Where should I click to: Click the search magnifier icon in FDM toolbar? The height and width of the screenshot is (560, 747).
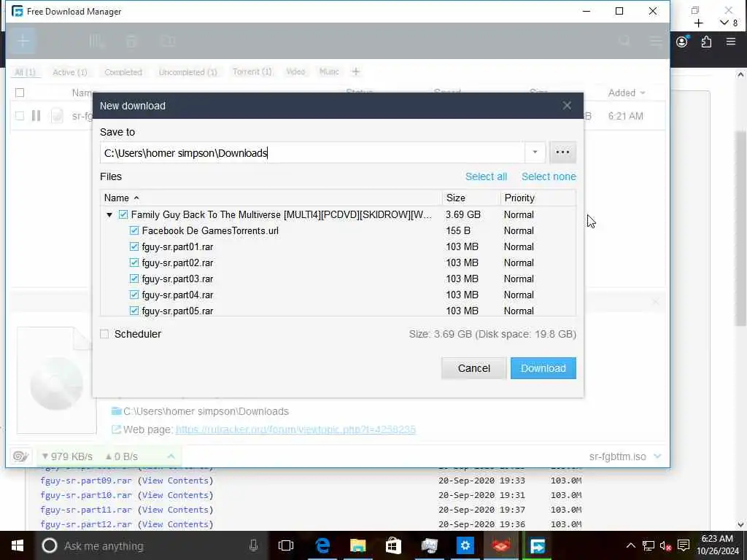(624, 42)
